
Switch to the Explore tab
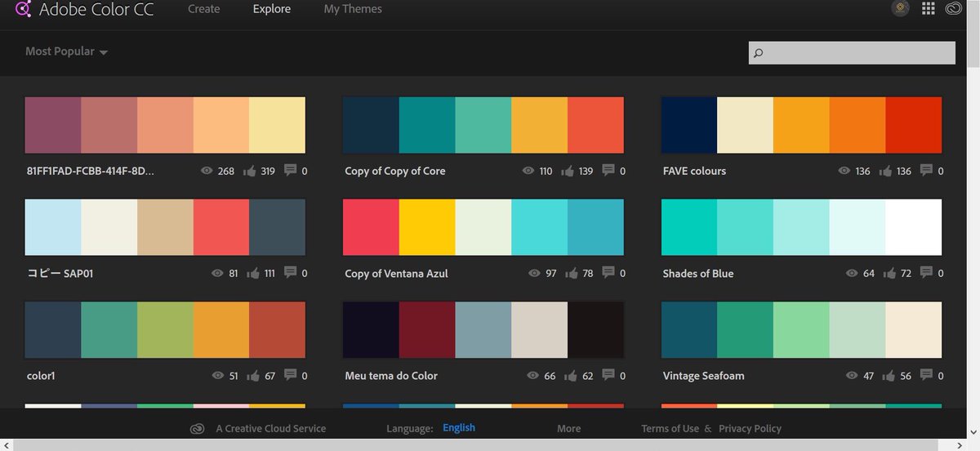(x=272, y=9)
